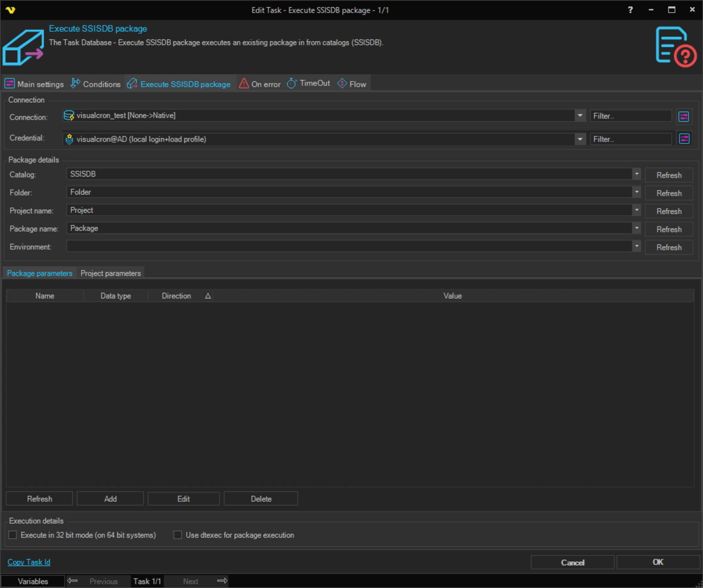Click the Connection Filter input field
The height and width of the screenshot is (588, 703).
coord(630,116)
